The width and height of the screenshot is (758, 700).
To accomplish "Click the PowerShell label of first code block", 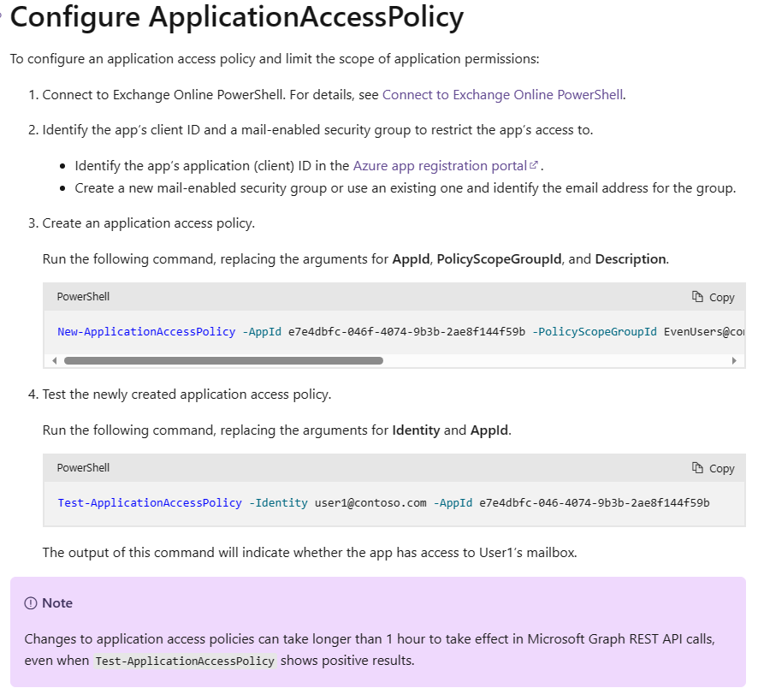I will (83, 297).
